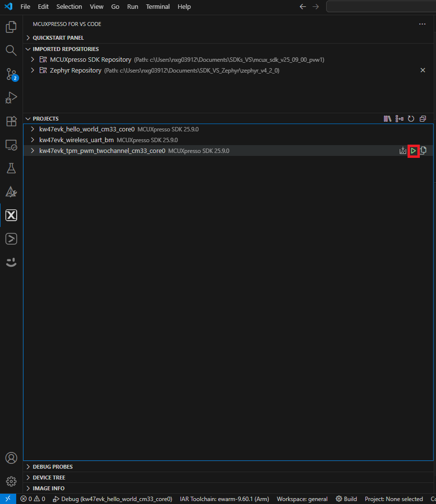Debug the kw47evk_tpm_pwm_twochannel project (green play)
This screenshot has height=504, width=436.
tap(413, 151)
